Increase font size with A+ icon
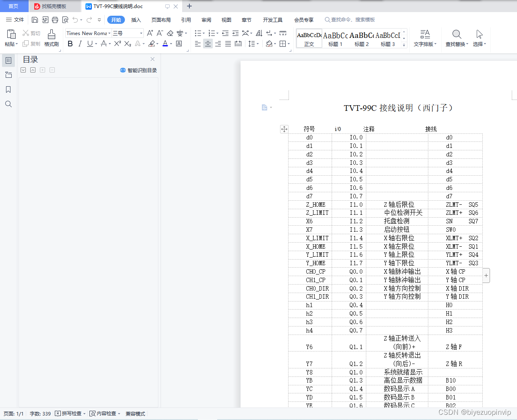517x420 pixels. 150,33
